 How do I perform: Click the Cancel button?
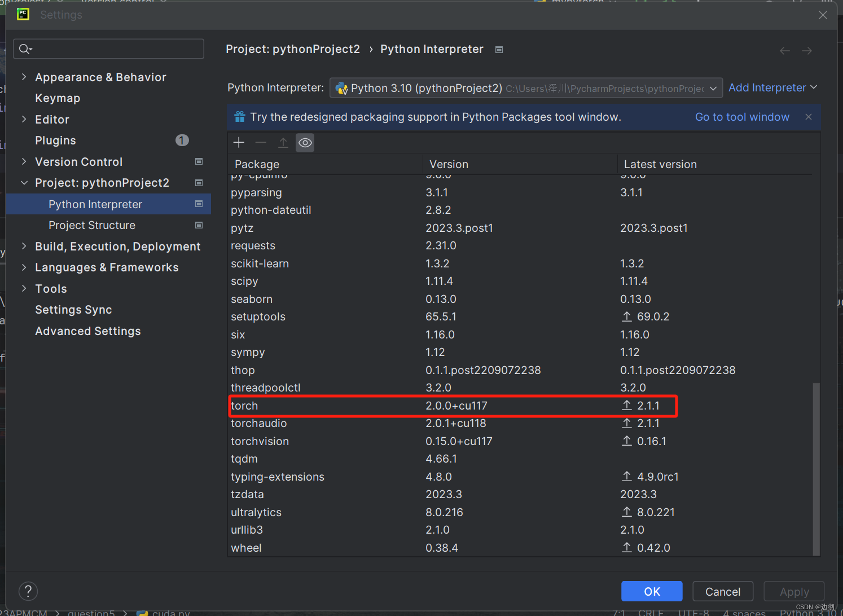(723, 591)
